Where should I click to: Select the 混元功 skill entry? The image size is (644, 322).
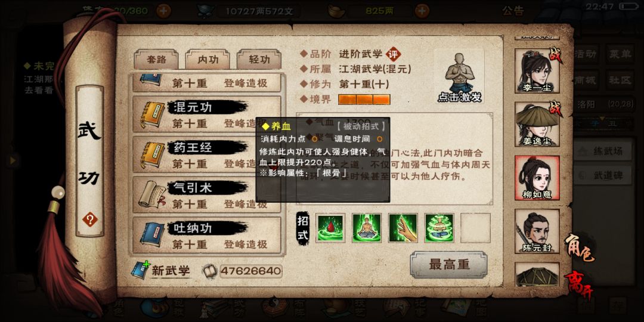click(206, 114)
